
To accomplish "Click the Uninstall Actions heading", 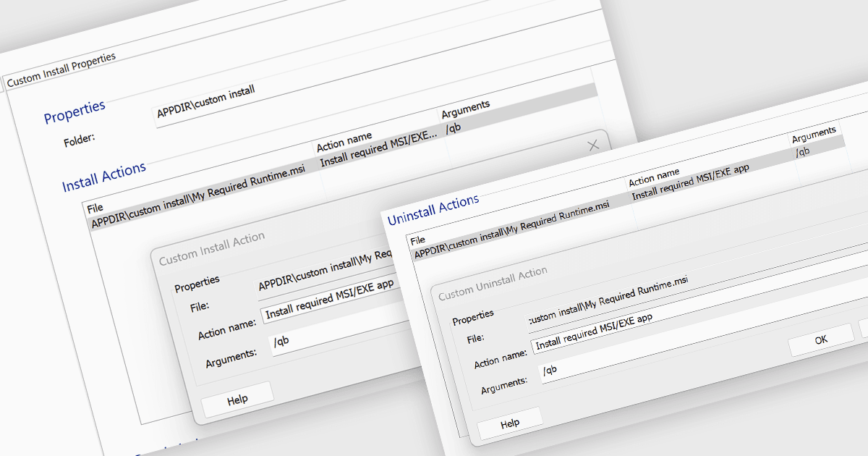I will point(433,209).
